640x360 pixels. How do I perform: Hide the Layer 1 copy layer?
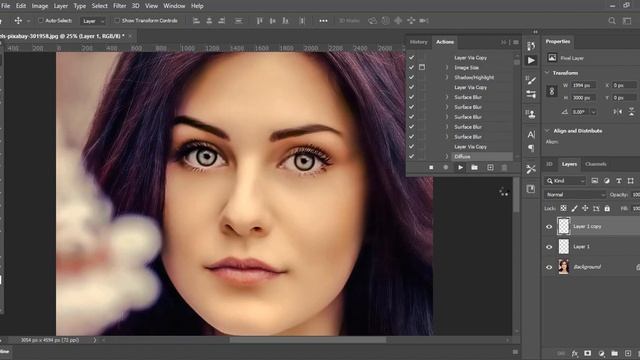click(549, 227)
